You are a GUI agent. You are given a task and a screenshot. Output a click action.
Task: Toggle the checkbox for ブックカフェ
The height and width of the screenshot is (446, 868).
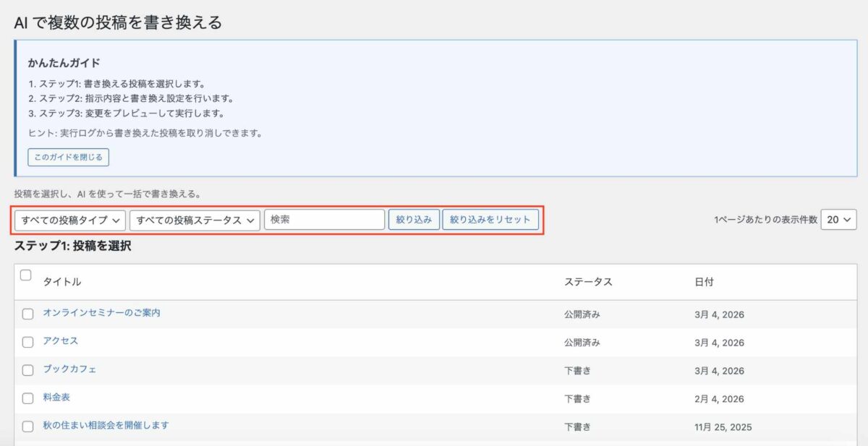pos(27,370)
